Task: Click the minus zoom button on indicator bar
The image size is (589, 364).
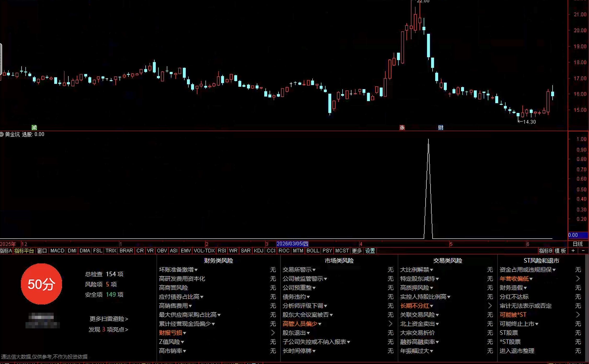Action: (583, 251)
